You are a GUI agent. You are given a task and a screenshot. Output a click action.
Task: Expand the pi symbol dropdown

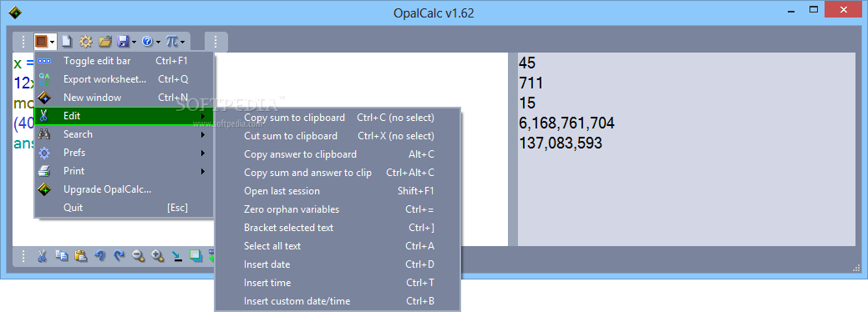tap(182, 42)
